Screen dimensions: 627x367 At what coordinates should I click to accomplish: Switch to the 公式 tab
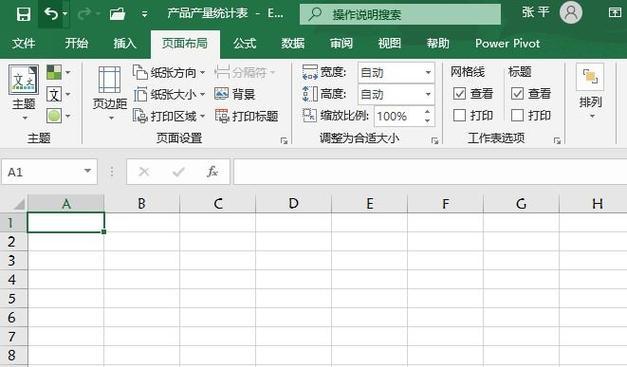244,43
